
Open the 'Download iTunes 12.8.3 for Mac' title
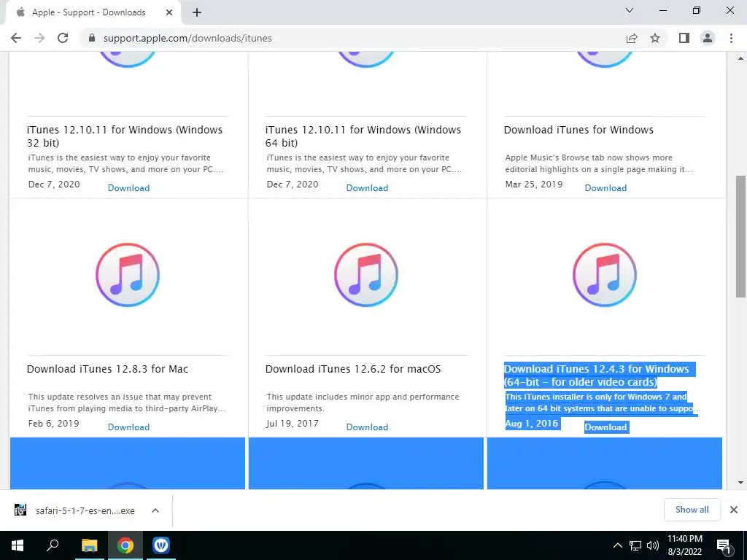click(x=108, y=368)
